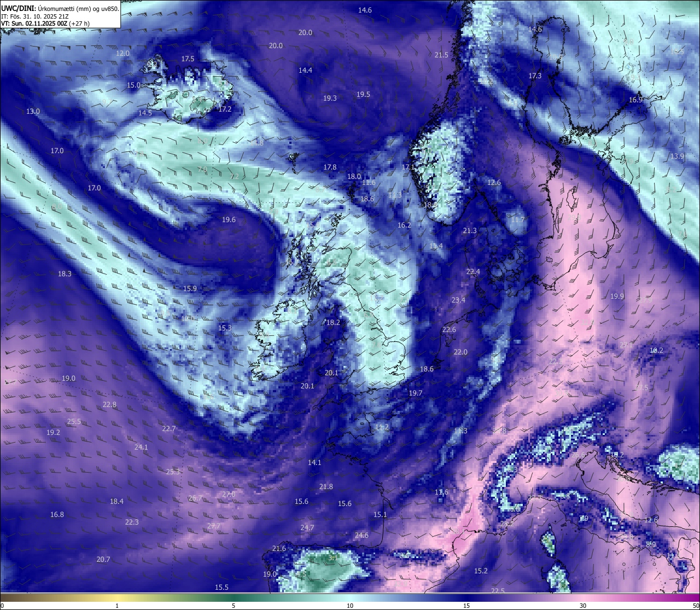
Task: Click the 17.2 value label
Action: coord(225,109)
